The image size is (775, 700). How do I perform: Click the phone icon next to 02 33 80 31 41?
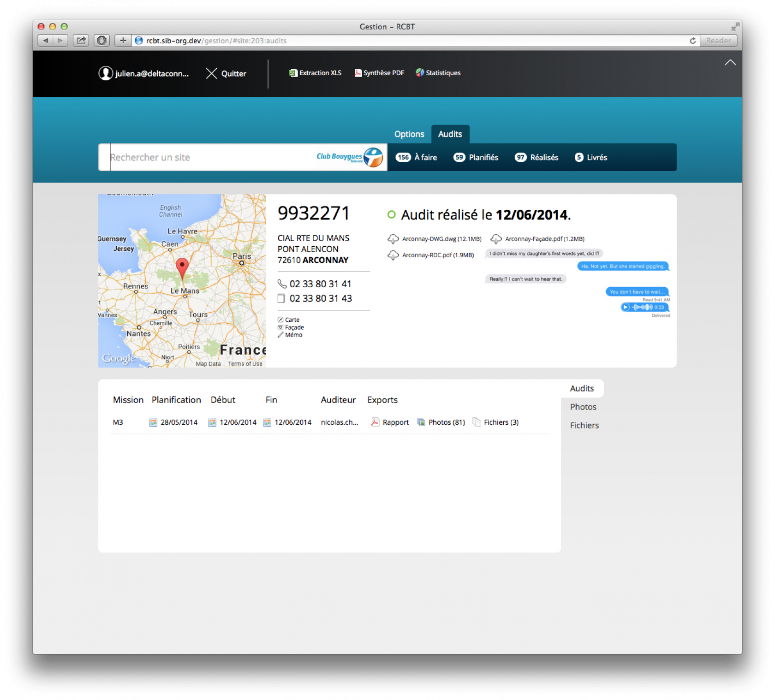pos(282,284)
